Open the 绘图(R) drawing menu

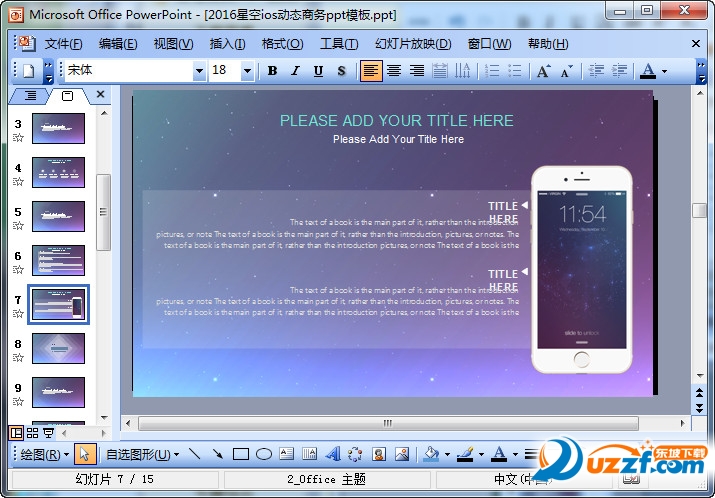click(x=44, y=454)
